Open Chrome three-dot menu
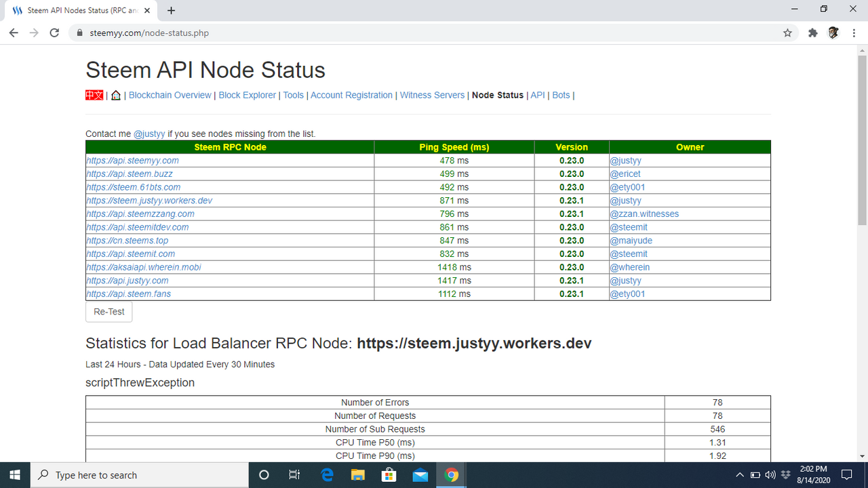Viewport: 868px width, 488px height. coord(854,33)
